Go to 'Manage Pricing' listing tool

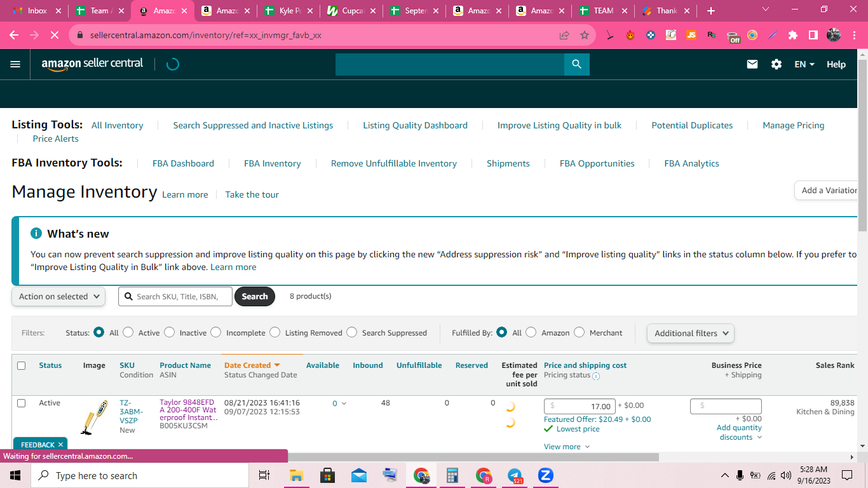pos(793,125)
